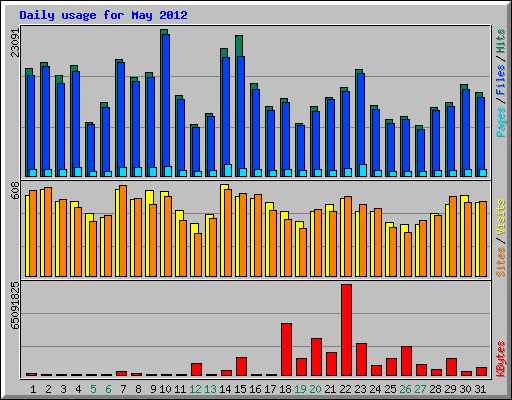This screenshot has width=512, height=400.
Task: Select the green day 12 axis label
Action: pyautogui.click(x=195, y=389)
